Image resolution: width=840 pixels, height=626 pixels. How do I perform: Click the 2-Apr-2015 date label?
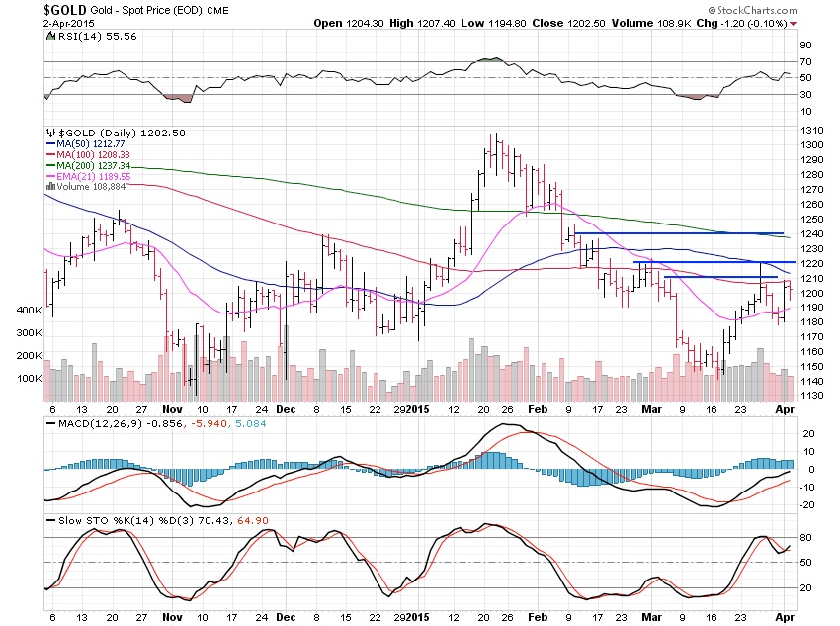coord(69,24)
